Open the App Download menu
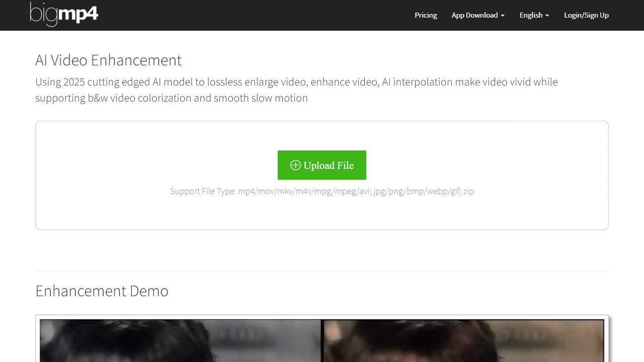 474,15
